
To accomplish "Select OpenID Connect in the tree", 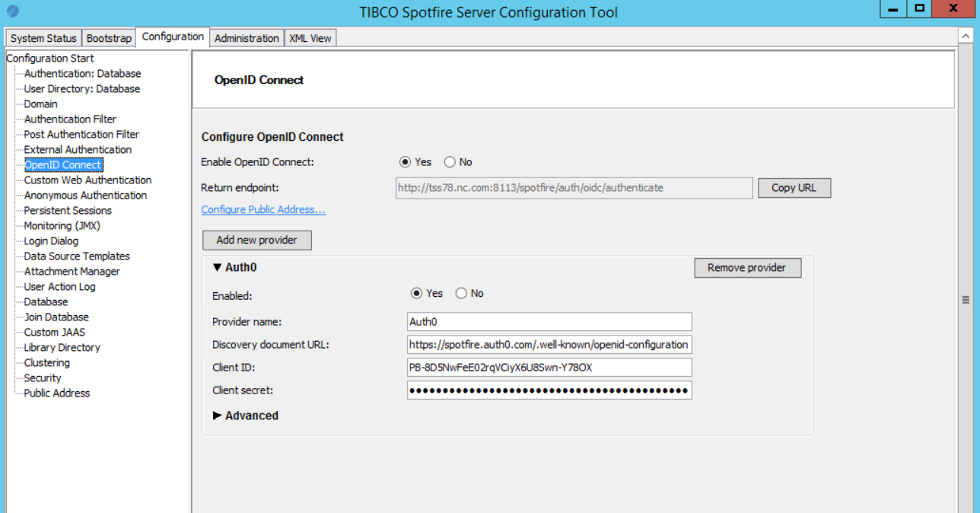I will [63, 165].
